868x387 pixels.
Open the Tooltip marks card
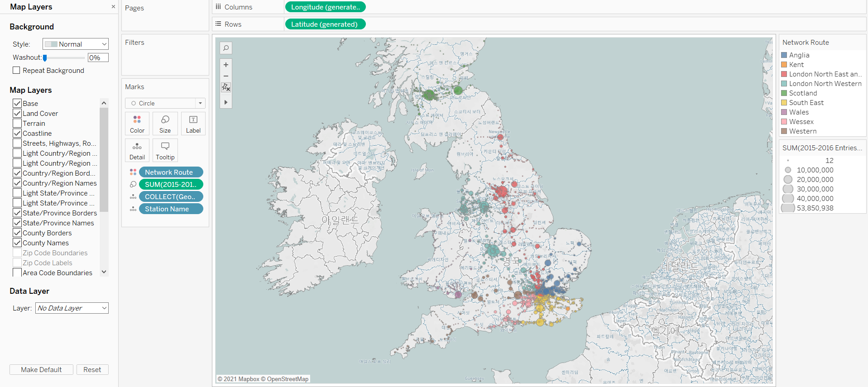[165, 150]
